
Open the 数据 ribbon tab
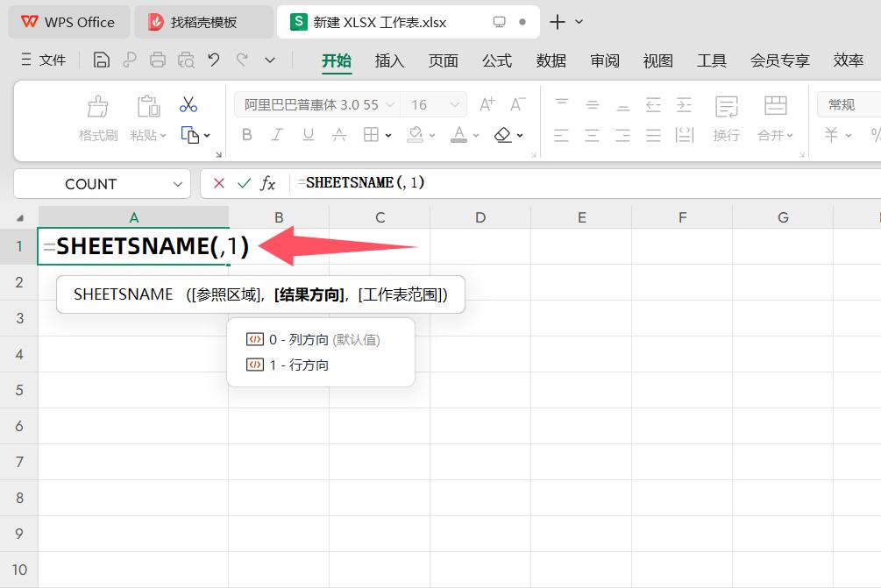(551, 60)
